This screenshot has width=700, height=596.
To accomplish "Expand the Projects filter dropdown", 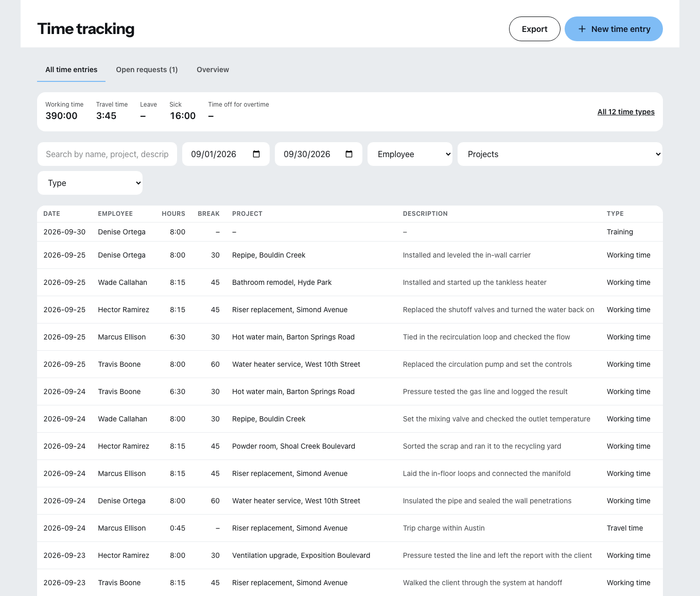I will (560, 154).
